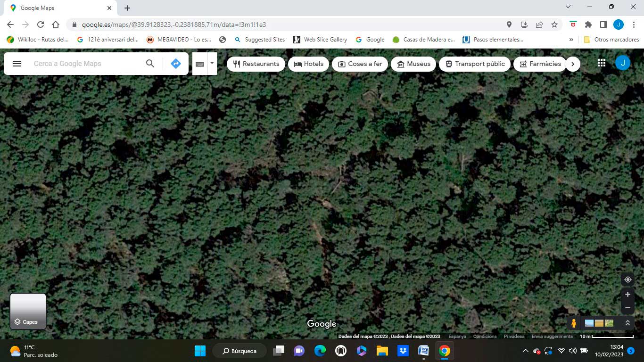Bookmark this page with the star
Viewport: 644px width, 362px height.
(554, 25)
